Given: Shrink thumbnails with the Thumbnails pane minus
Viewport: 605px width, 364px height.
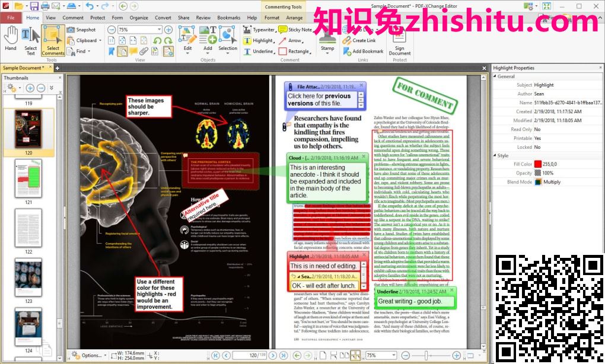Looking at the screenshot, I should pyautogui.click(x=41, y=88).
